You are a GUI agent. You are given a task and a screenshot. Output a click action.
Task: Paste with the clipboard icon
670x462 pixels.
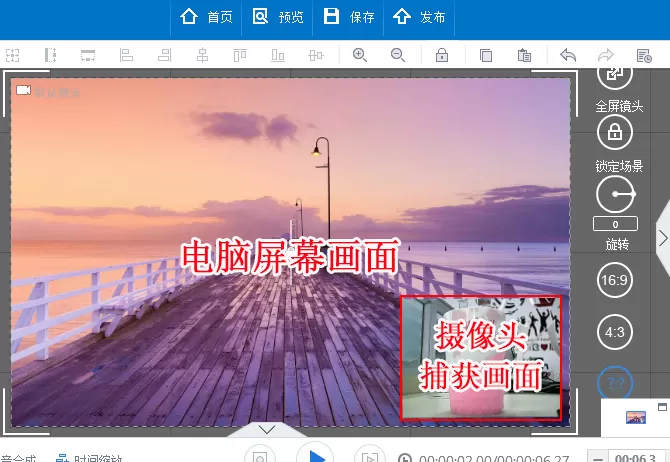point(524,55)
